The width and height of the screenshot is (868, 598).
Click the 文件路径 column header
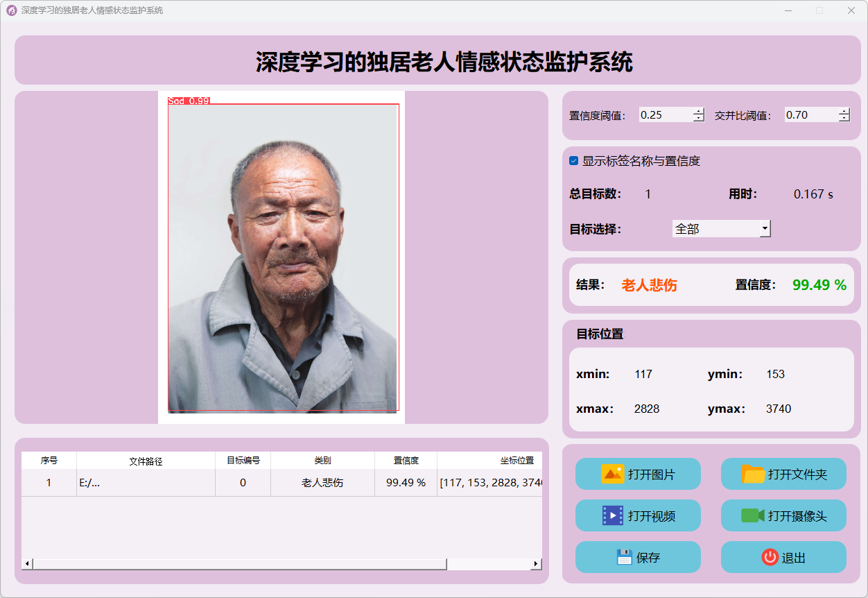[146, 461]
